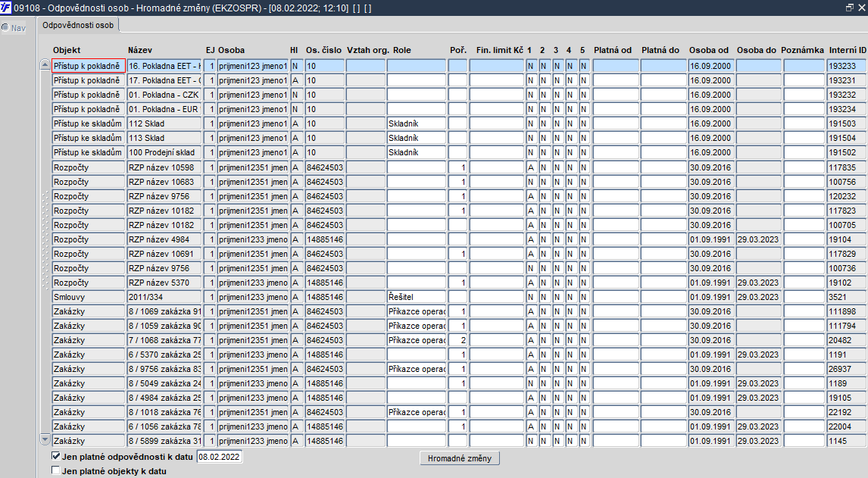Click the RZP název 5370 cell
Image resolution: width=868 pixels, height=478 pixels.
(164, 283)
